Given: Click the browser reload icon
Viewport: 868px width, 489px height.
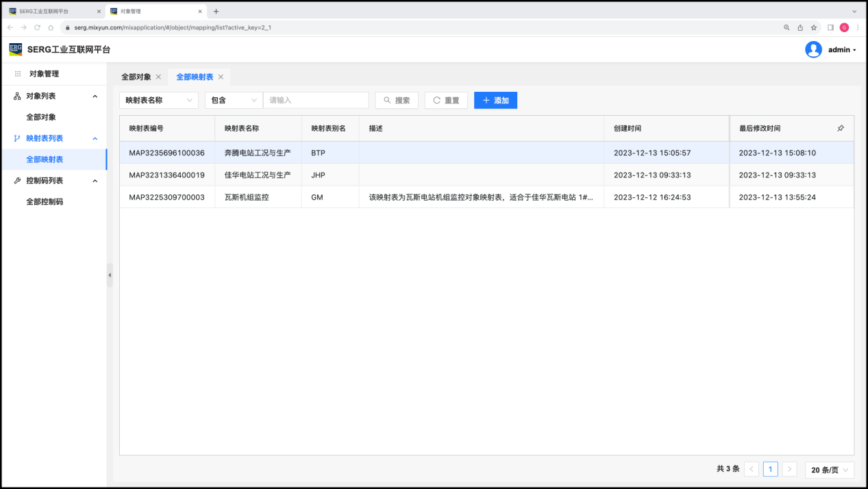Looking at the screenshot, I should tap(37, 27).
